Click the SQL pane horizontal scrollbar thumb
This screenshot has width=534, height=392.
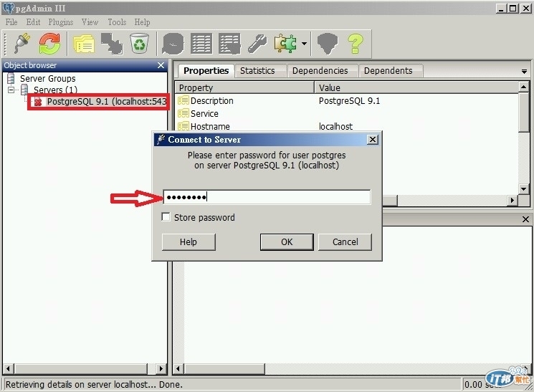[224, 368]
